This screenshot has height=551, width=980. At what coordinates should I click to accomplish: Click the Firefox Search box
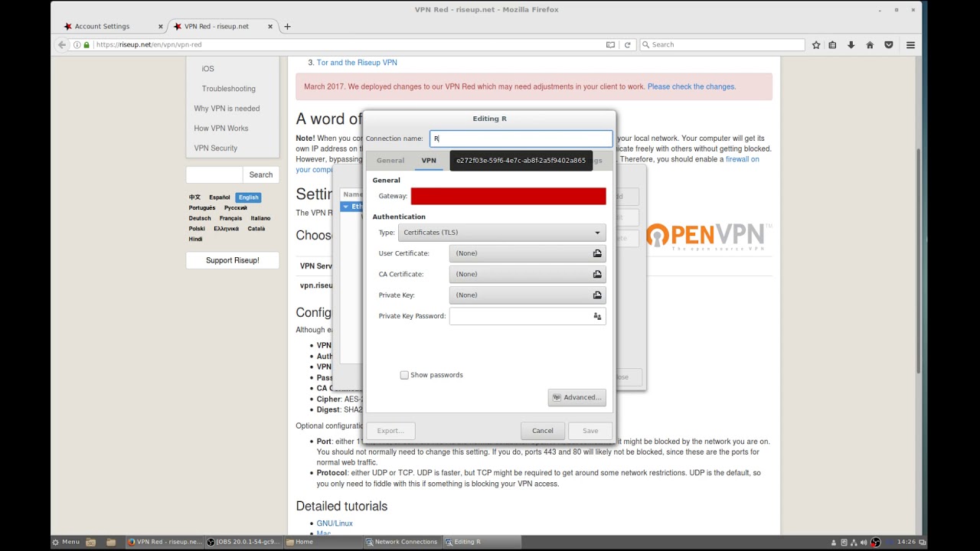[x=722, y=45]
